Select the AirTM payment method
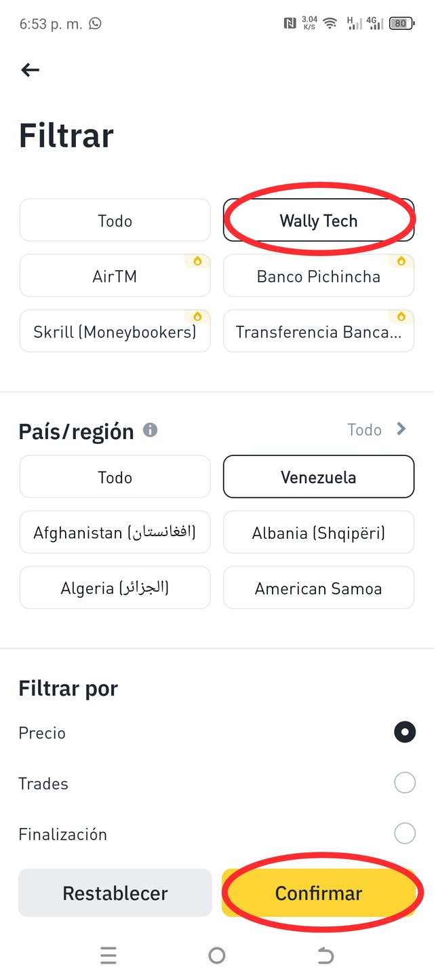Viewport: 434px width, 980px height. [115, 276]
